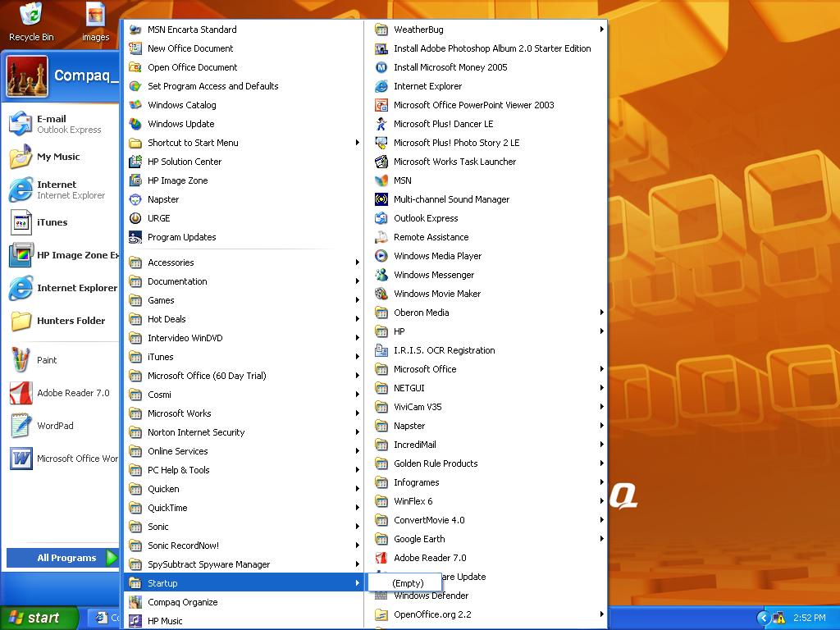Viewport: 840px width, 630px height.
Task: Click the Hunters Folder icon
Action: (x=21, y=321)
